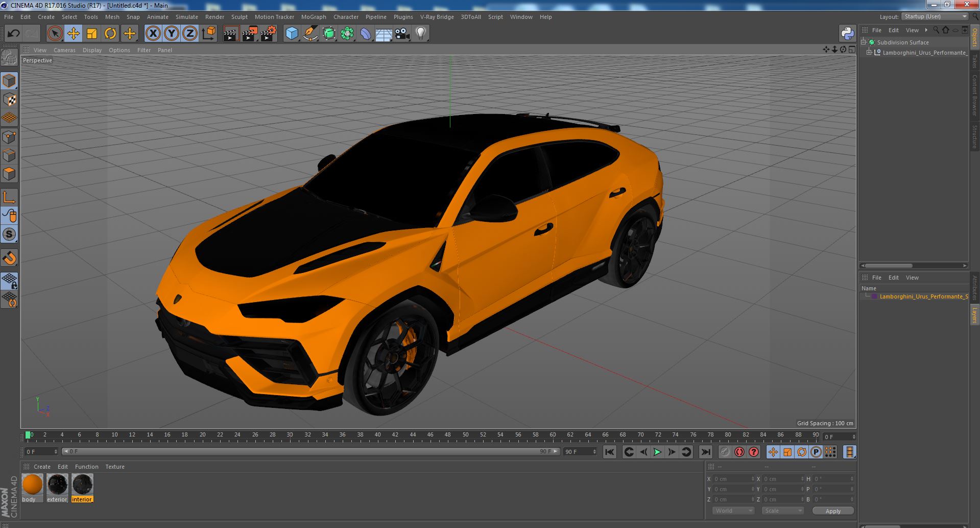Toggle Enable Axis L-shaped icon

(x=9, y=197)
